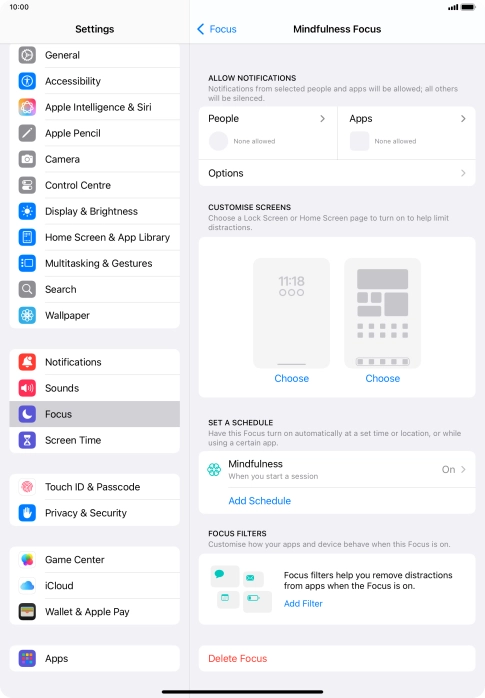Viewport: 485px width, 698px height.
Task: Choose a Lock Screen thumbnail preview
Action: click(x=291, y=313)
